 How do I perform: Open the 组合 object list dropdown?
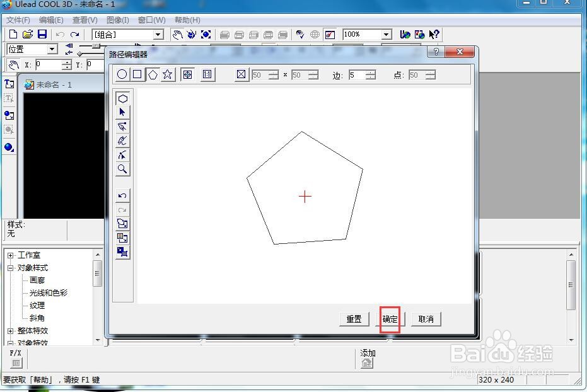[x=158, y=35]
